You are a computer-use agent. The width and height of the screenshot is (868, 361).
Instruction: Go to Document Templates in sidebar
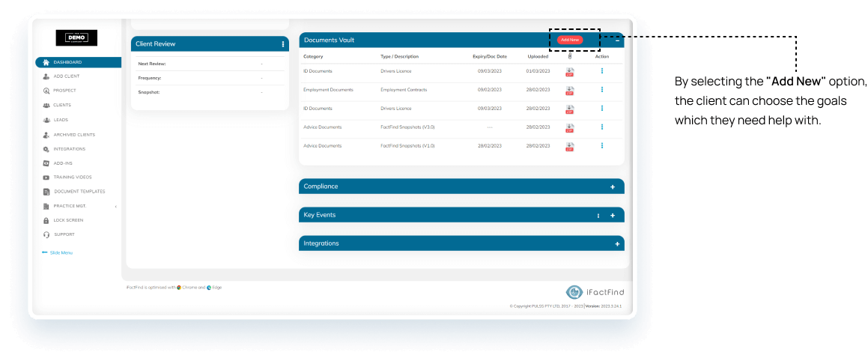79,192
